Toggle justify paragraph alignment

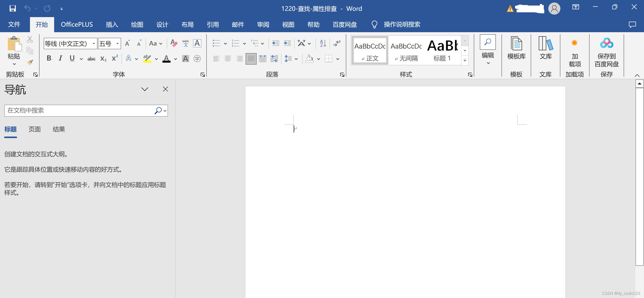pyautogui.click(x=251, y=59)
